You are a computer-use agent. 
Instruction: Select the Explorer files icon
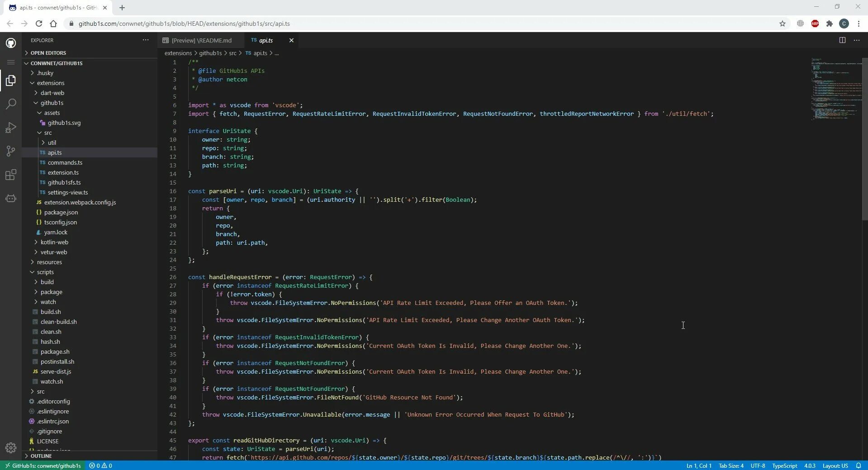click(x=11, y=81)
